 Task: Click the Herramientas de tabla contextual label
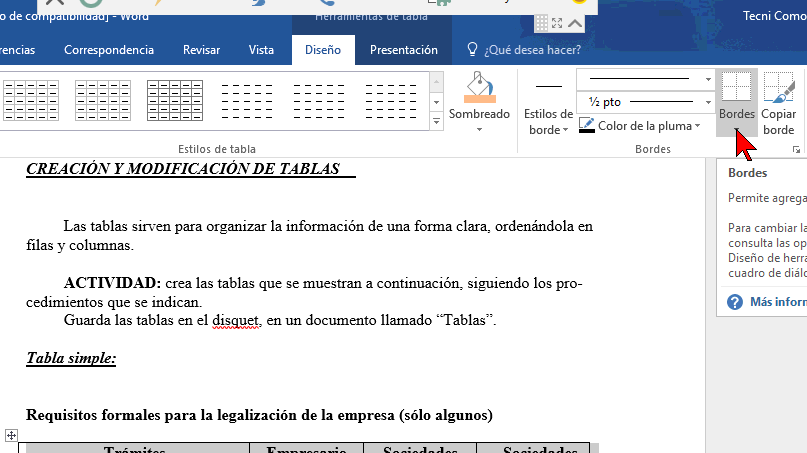click(371, 16)
